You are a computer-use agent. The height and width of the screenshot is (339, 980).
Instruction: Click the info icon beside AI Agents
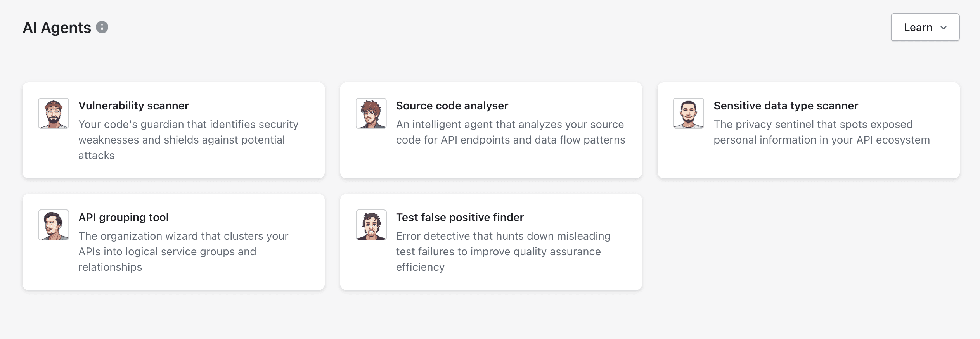tap(102, 27)
